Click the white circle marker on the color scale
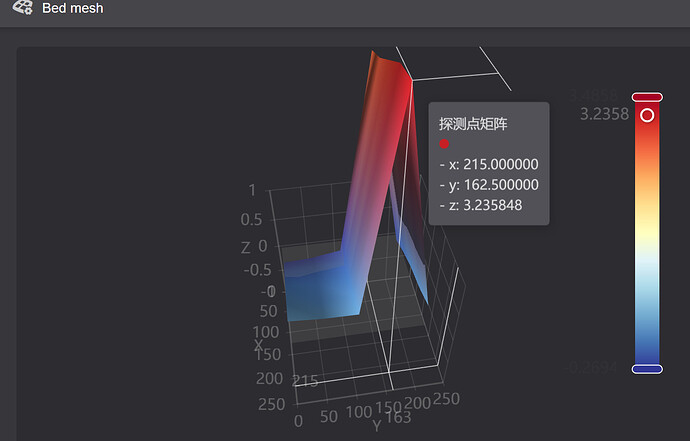This screenshot has height=441, width=690. pyautogui.click(x=647, y=115)
